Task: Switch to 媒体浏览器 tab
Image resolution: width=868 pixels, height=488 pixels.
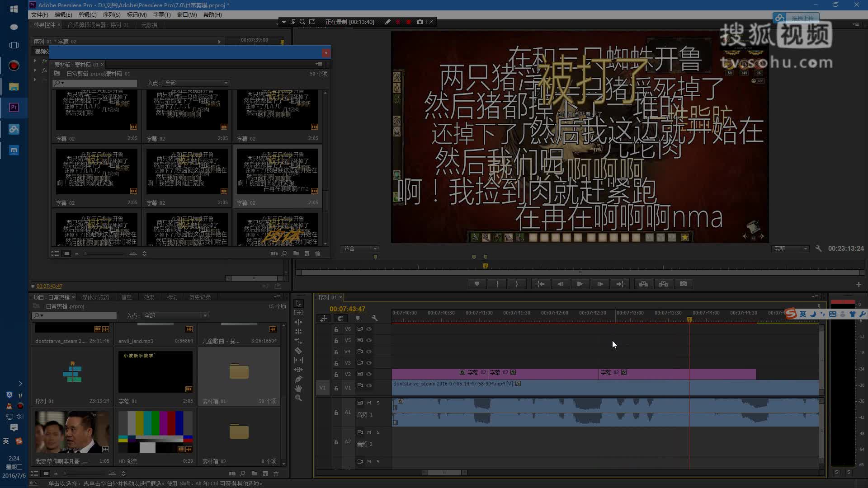Action: (95, 297)
